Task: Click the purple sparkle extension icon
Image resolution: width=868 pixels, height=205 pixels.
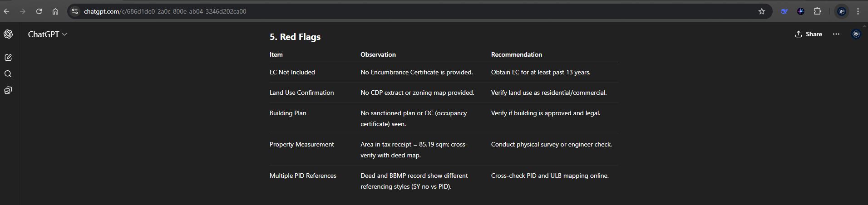Action: pos(801,11)
